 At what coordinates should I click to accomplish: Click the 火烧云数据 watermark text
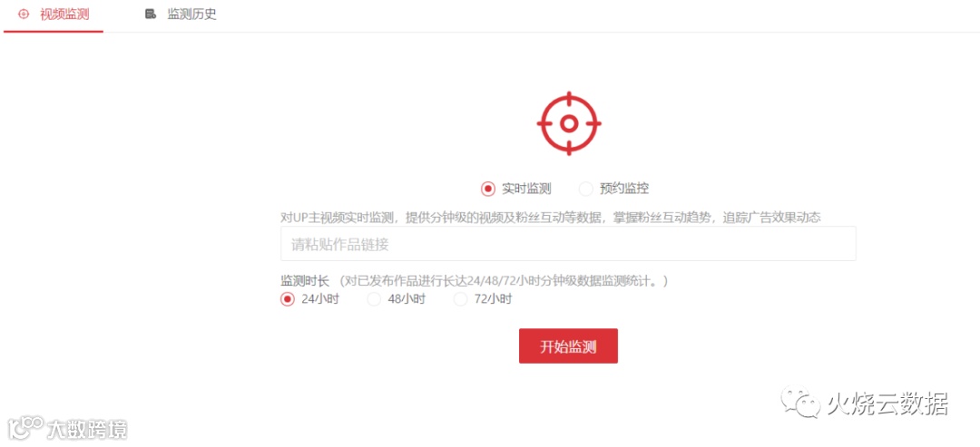[887, 403]
